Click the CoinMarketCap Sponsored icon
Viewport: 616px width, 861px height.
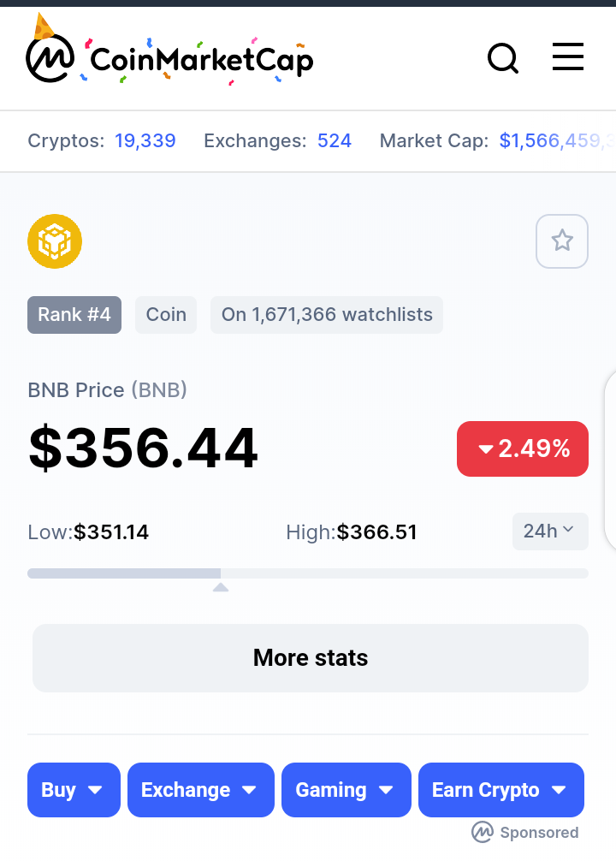point(482,832)
